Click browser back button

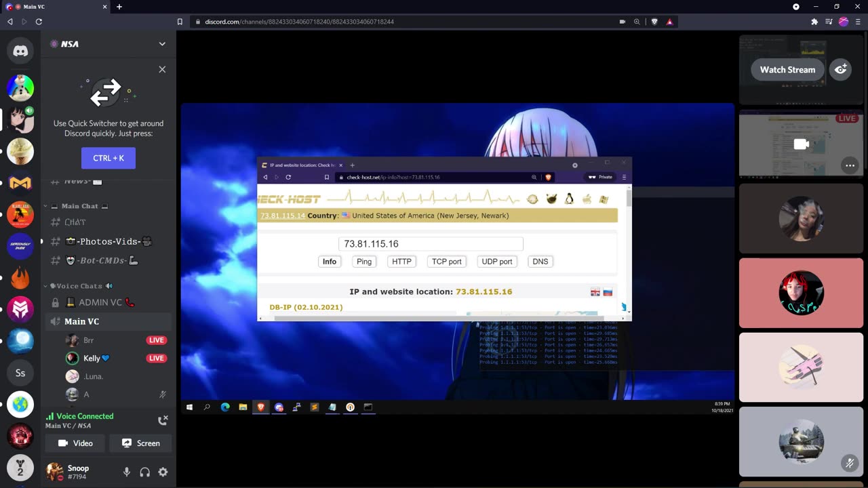[x=9, y=22]
